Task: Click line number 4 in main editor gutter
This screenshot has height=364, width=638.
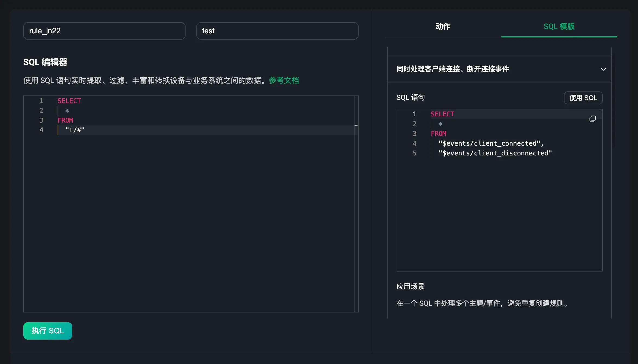Action: click(x=41, y=130)
